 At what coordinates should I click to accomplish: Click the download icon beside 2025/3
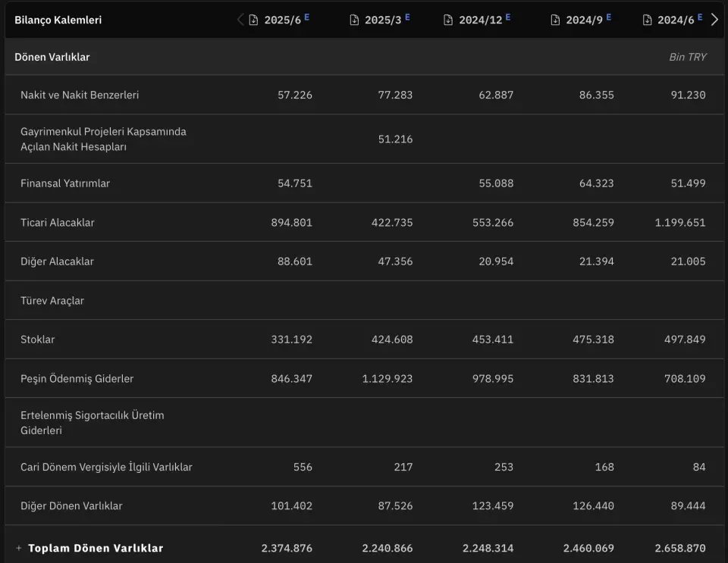[x=354, y=20]
